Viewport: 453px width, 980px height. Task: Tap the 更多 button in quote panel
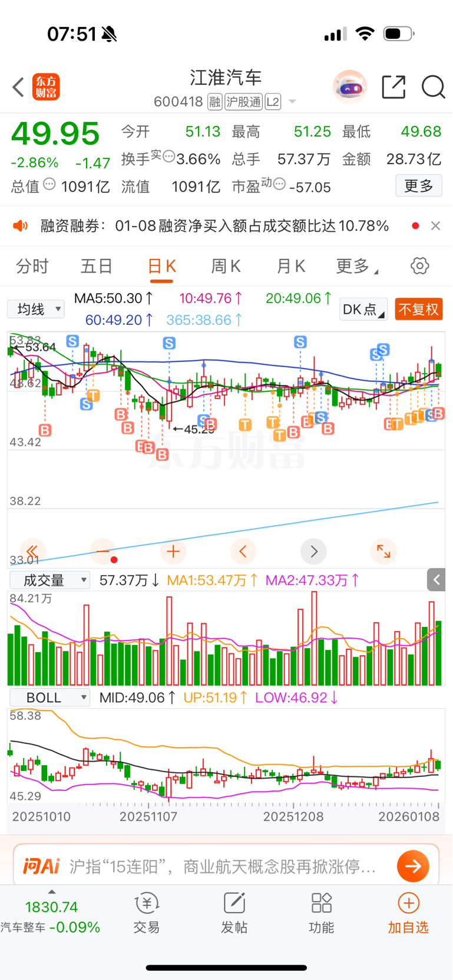[x=419, y=186]
